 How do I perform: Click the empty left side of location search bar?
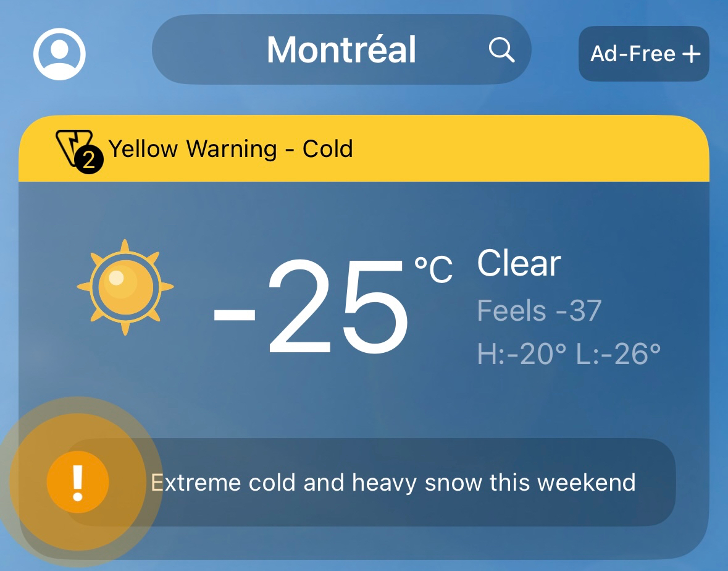tap(204, 49)
